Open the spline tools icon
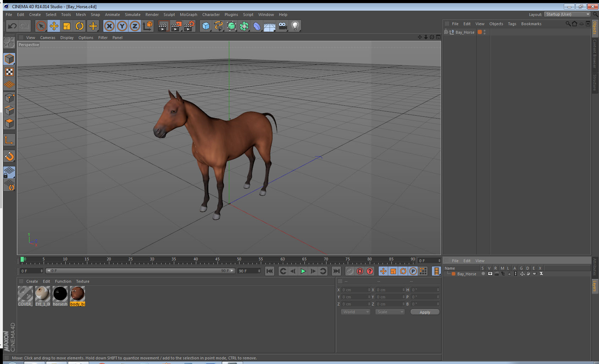 (219, 26)
